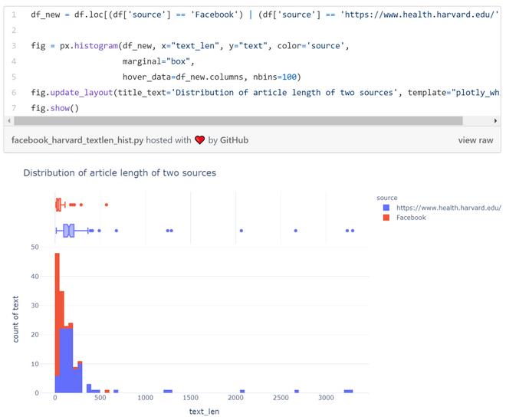This screenshot has width=506, height=420.
Task: Toggle the Facebook legend entry label
Action: coord(410,218)
